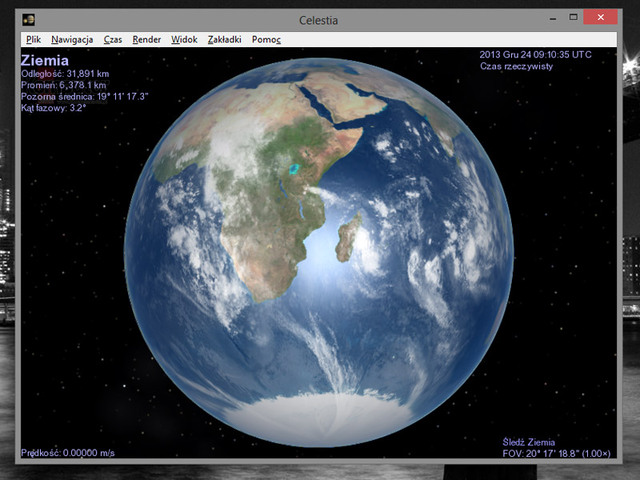
Task: Click the blue Lake Victoria on Africa
Action: (x=294, y=168)
